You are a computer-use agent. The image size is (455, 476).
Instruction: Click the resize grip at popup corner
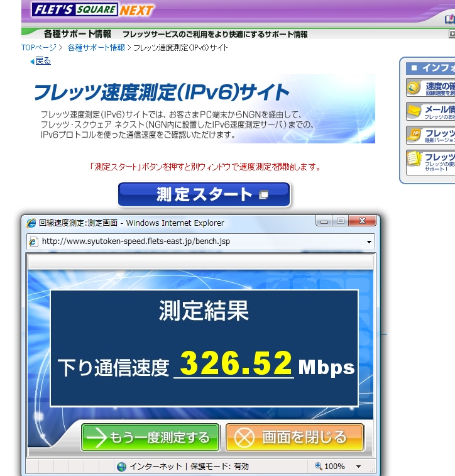(372, 470)
